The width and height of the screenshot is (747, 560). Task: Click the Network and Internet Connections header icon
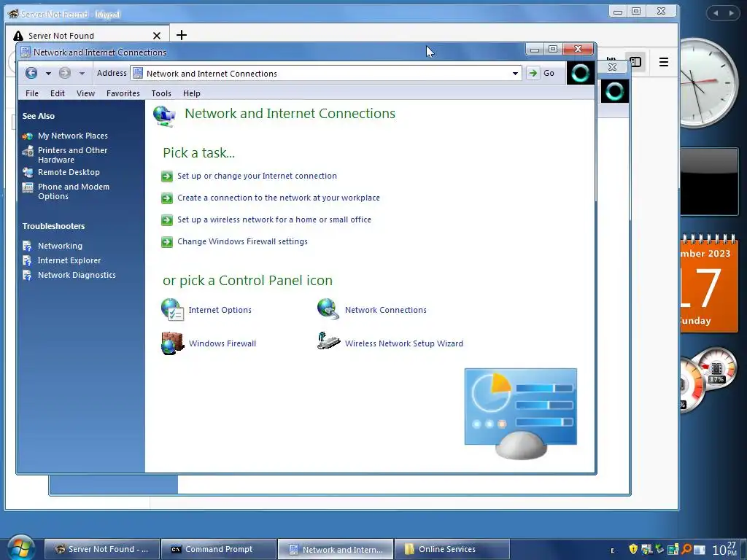tap(164, 116)
